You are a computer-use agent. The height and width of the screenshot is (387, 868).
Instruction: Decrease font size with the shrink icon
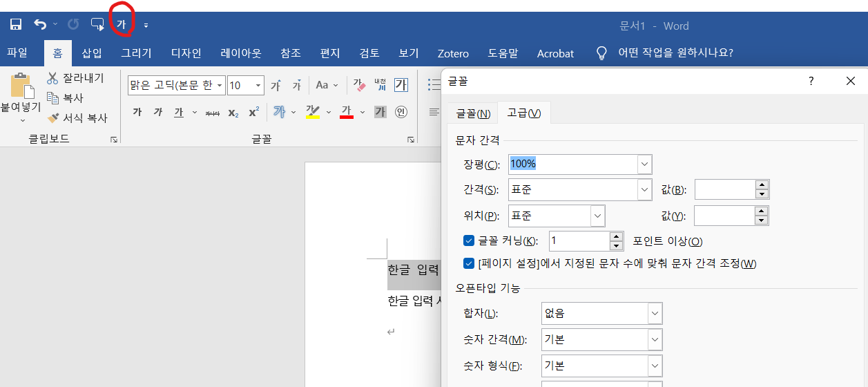click(x=297, y=86)
